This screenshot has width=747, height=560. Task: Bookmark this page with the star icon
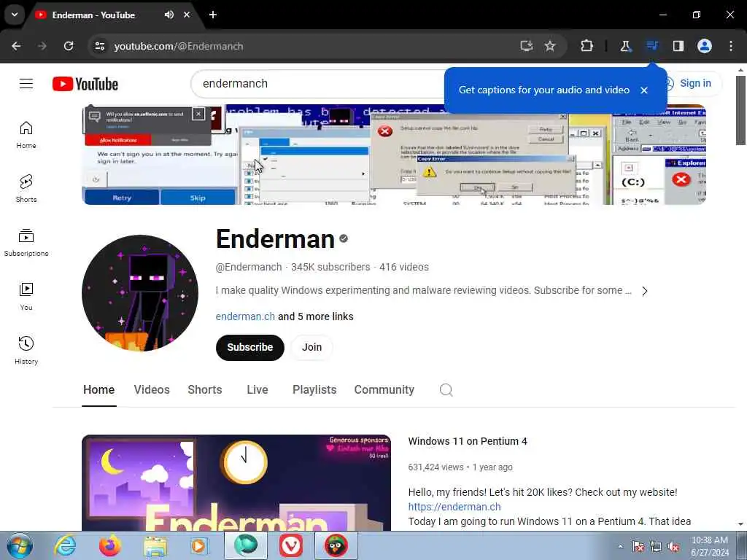pyautogui.click(x=550, y=46)
